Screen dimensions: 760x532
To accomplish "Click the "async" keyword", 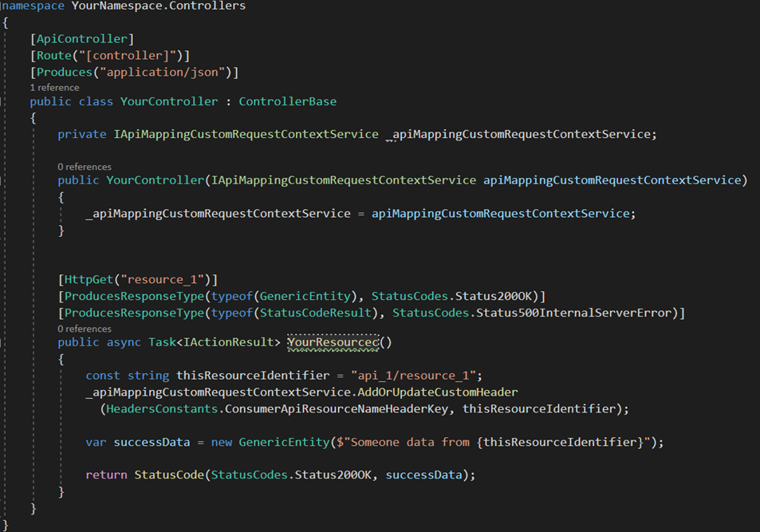I will click(124, 342).
